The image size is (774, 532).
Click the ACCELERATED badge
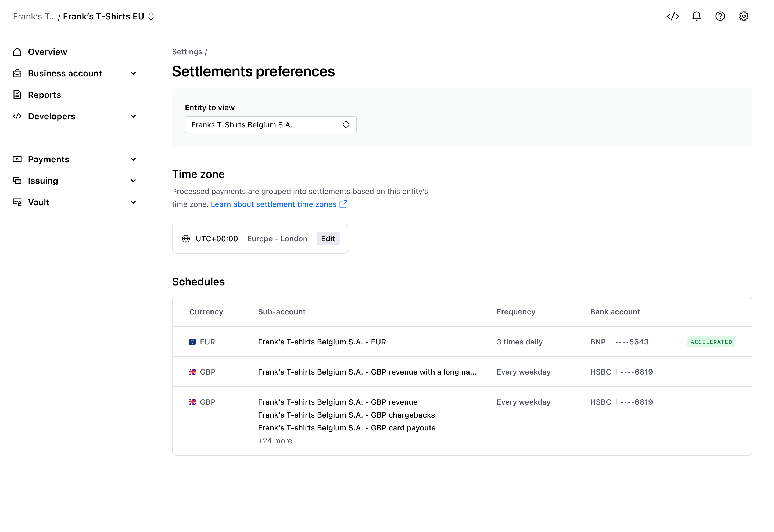tap(711, 342)
